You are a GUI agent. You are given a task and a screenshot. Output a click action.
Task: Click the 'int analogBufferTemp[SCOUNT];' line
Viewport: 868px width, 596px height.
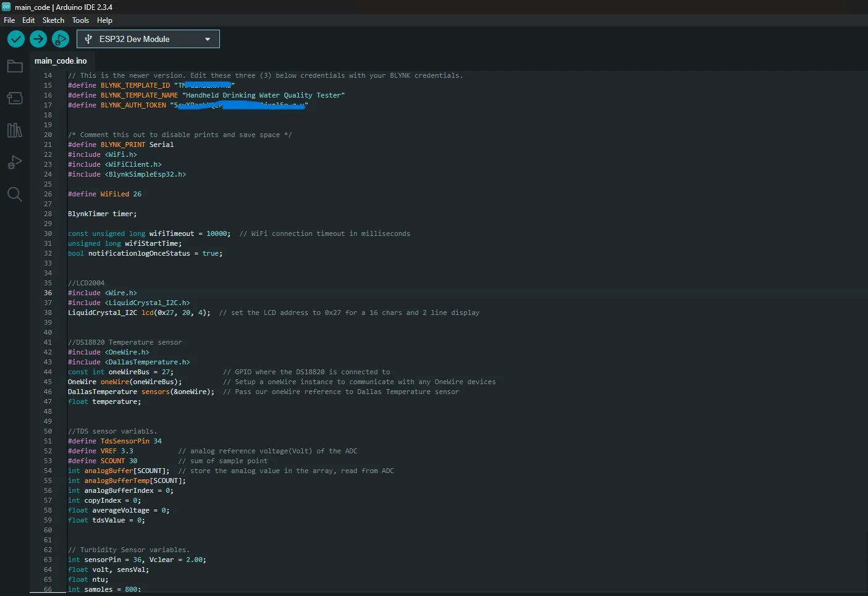[127, 481]
